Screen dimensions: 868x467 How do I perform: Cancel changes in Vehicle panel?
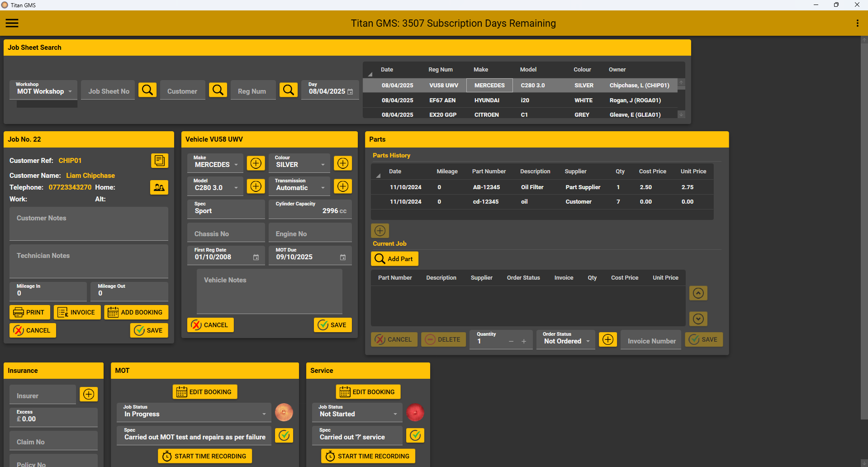point(210,325)
